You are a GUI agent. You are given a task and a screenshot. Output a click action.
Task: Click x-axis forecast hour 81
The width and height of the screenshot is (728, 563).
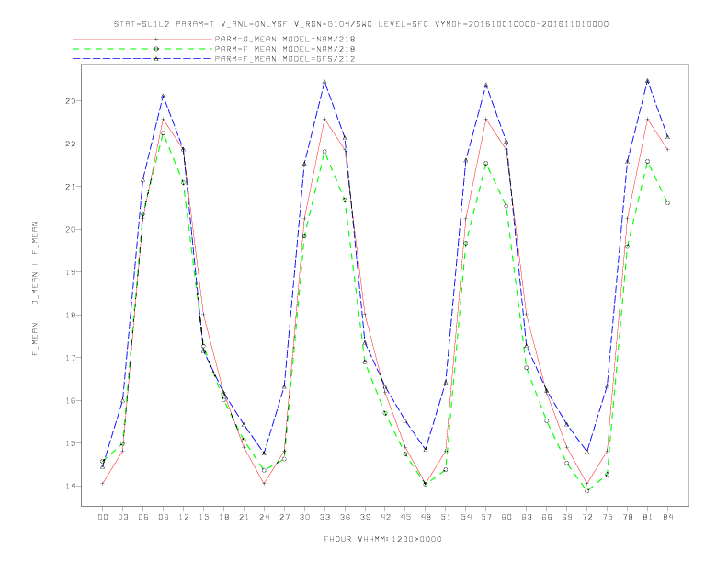click(x=648, y=517)
